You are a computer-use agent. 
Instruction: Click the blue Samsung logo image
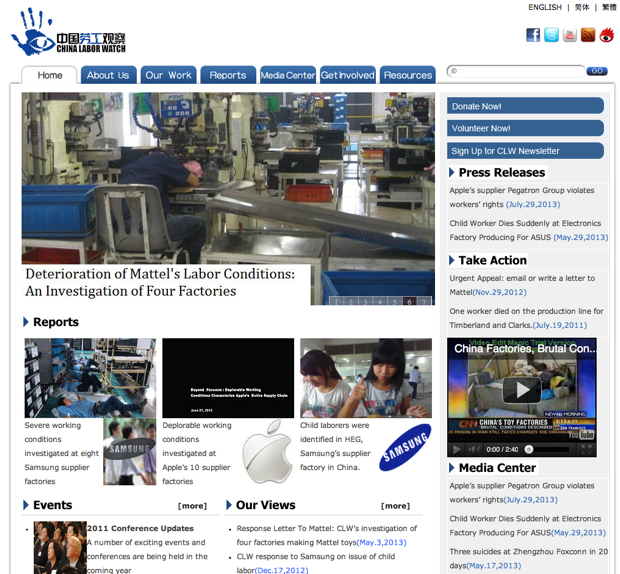[x=405, y=448]
